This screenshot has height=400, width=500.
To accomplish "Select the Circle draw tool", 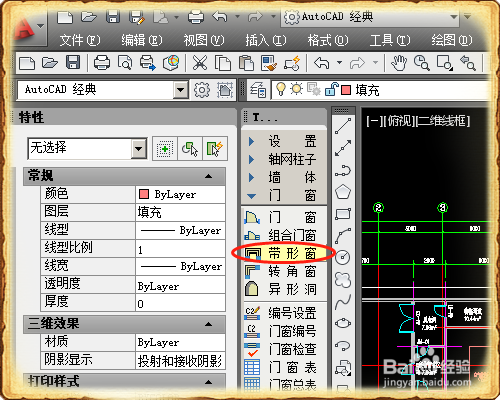I will point(343,257).
